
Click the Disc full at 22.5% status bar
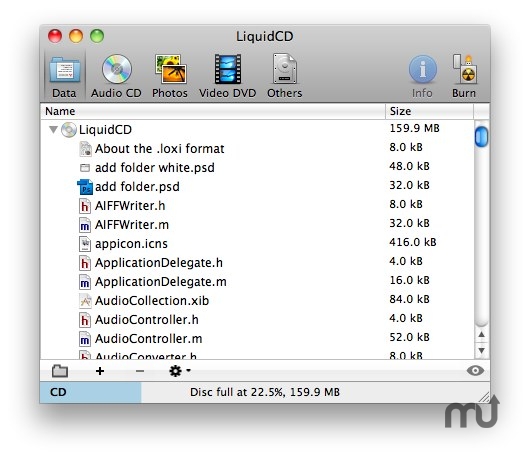click(x=265, y=392)
